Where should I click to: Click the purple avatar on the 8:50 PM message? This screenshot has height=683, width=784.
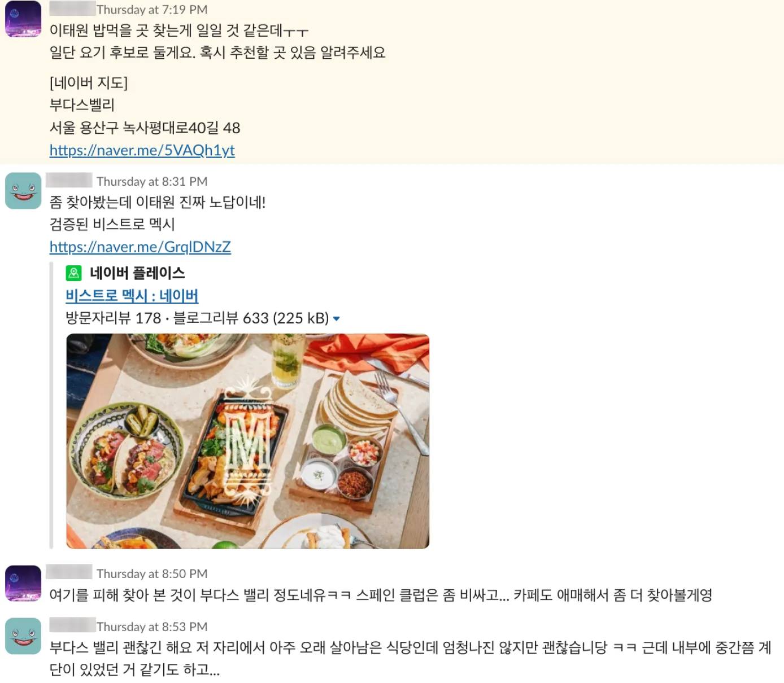tap(23, 583)
